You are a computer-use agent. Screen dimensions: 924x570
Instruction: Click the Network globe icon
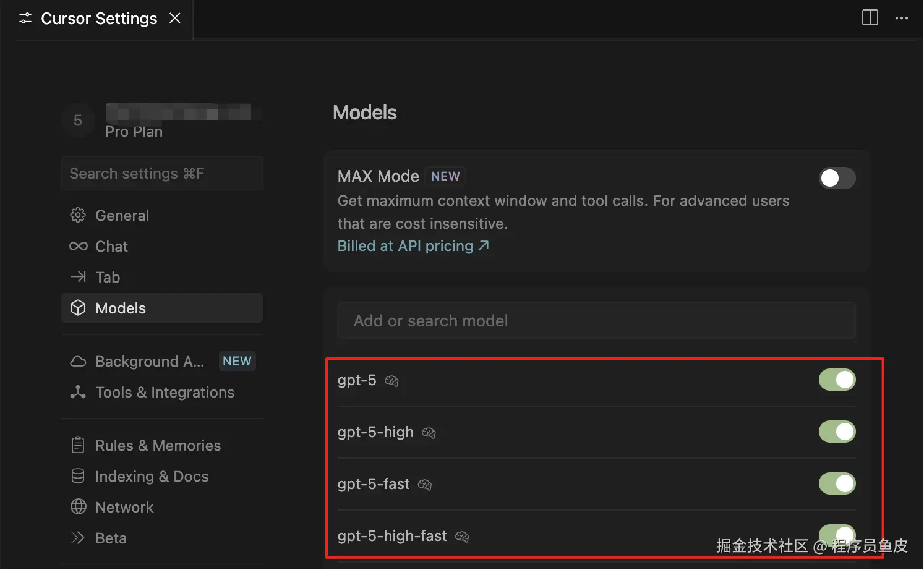coord(79,507)
